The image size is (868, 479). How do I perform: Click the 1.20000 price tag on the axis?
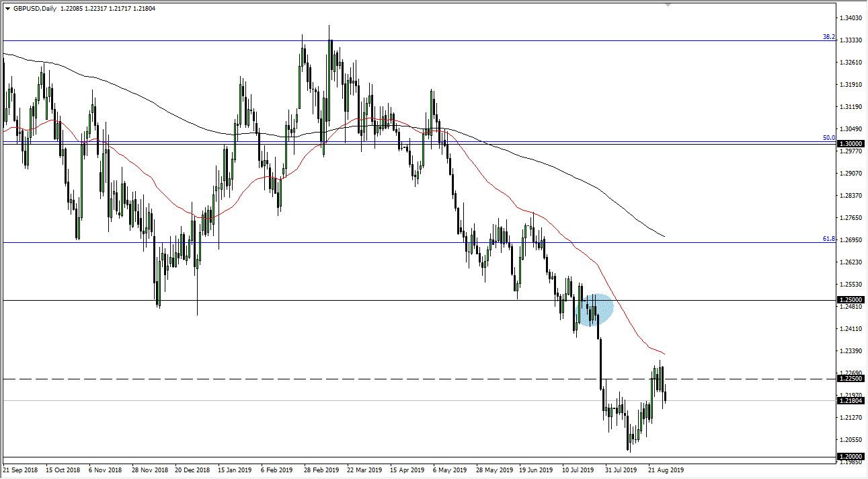click(x=850, y=457)
